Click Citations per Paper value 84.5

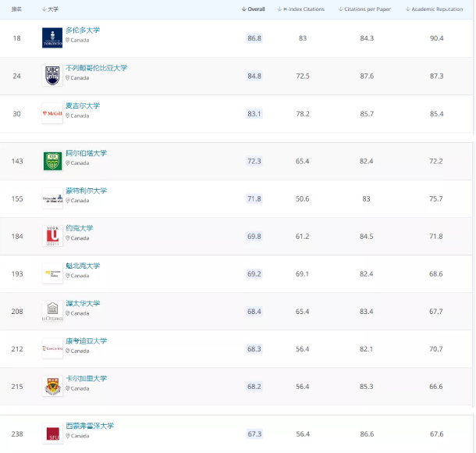pyautogui.click(x=367, y=236)
